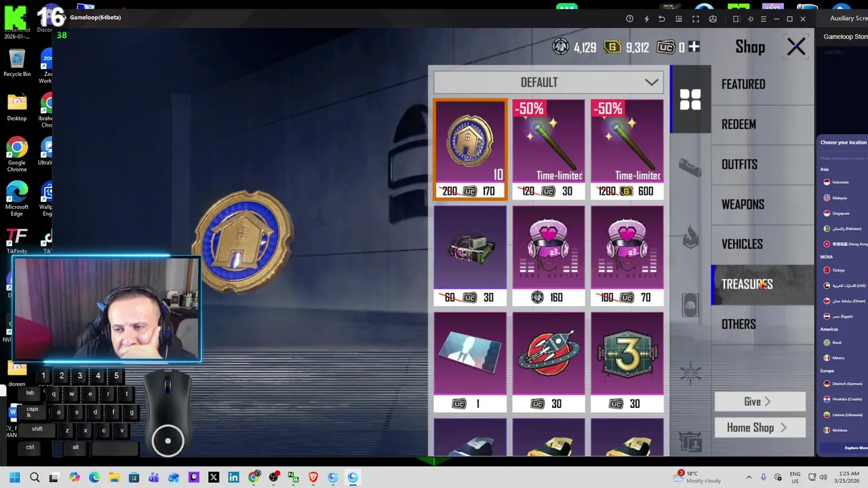Select the flame category icon in shop sidebar
The height and width of the screenshot is (488, 868).
click(x=690, y=237)
